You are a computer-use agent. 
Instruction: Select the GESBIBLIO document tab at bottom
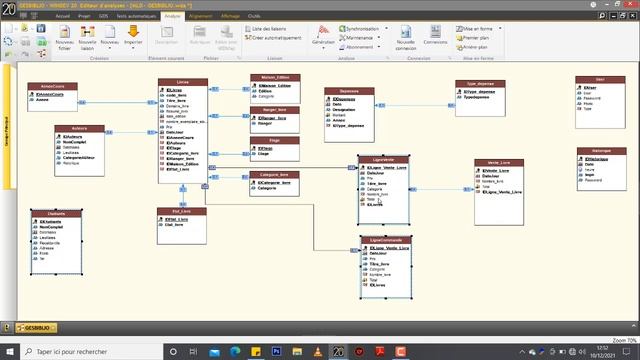[36, 328]
